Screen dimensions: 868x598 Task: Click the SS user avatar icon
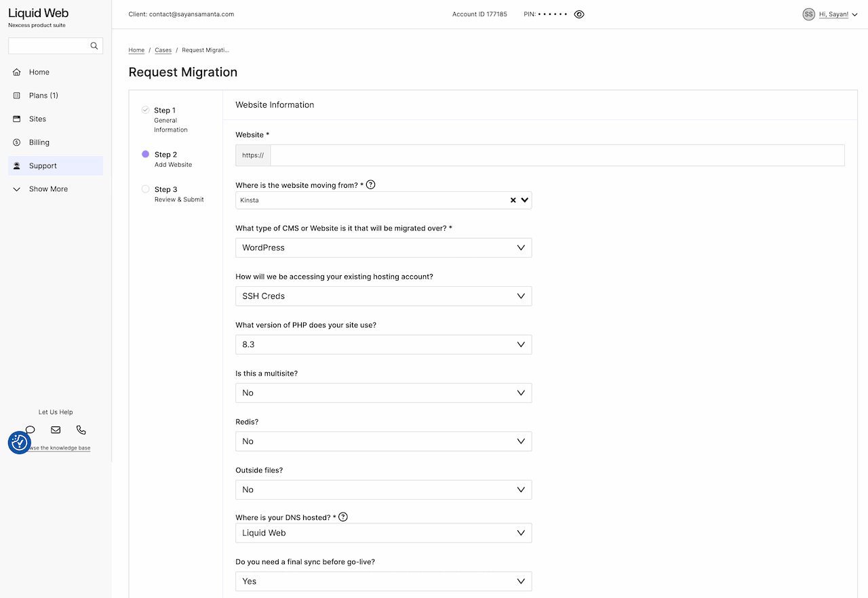click(x=808, y=14)
